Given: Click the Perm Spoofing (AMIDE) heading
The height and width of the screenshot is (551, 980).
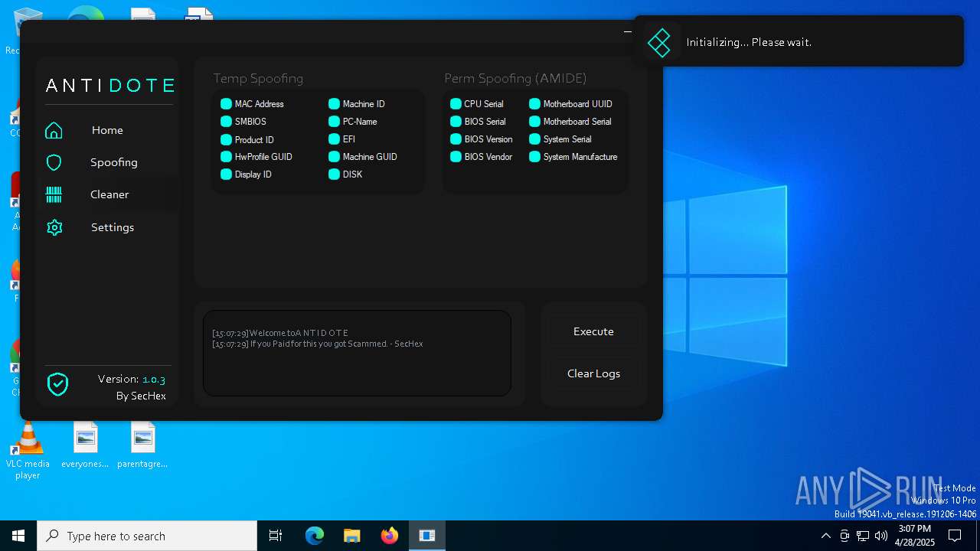Looking at the screenshot, I should [x=515, y=78].
